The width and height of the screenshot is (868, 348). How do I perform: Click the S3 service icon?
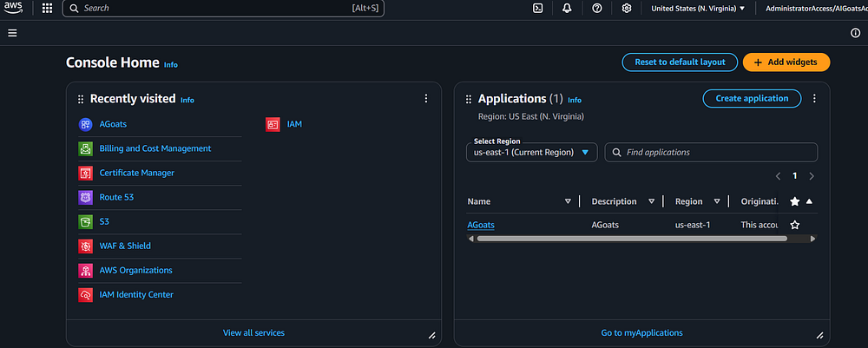85,221
